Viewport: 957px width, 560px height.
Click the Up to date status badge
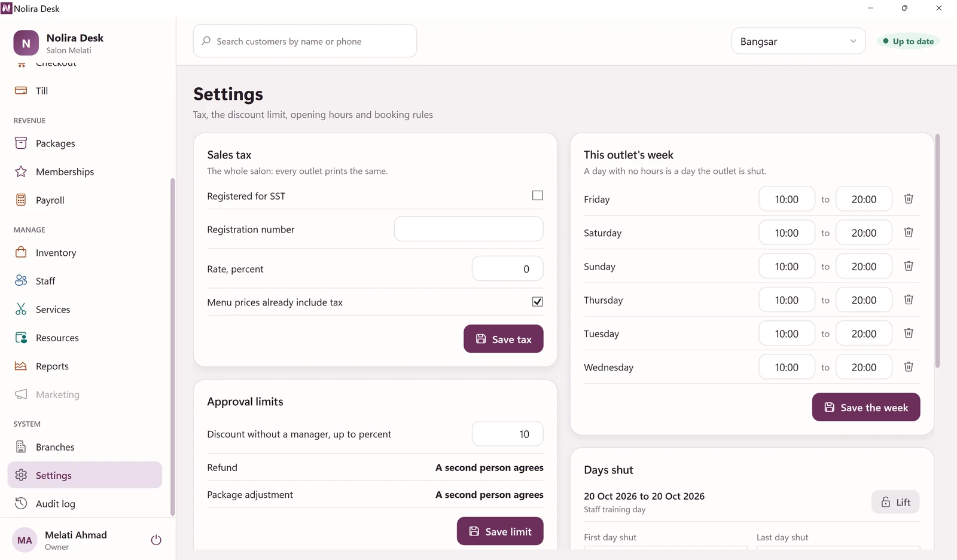click(x=909, y=41)
